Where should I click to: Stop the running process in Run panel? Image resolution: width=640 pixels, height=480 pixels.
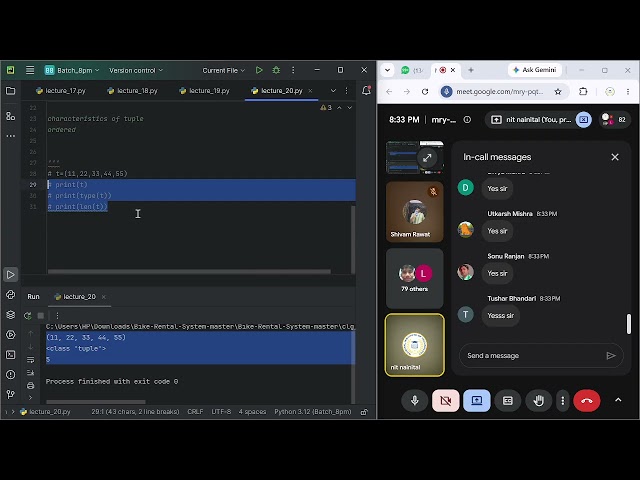point(41,316)
